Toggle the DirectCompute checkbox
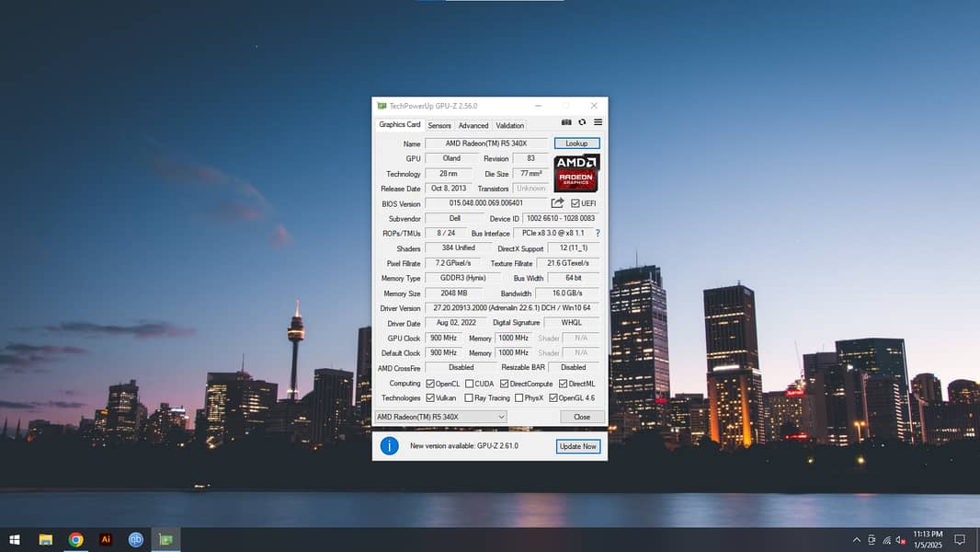980x552 pixels. (x=505, y=384)
